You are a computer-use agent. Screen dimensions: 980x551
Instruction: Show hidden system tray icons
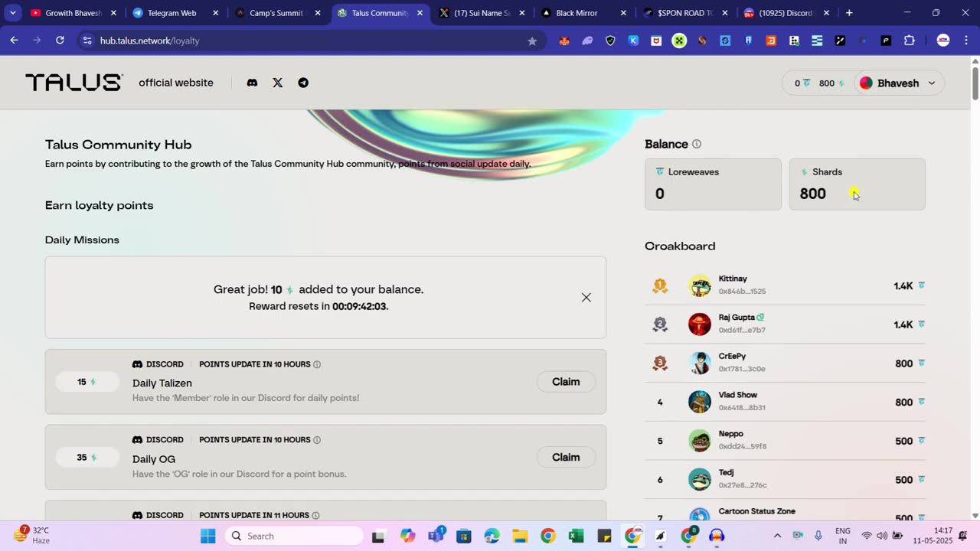point(777,536)
